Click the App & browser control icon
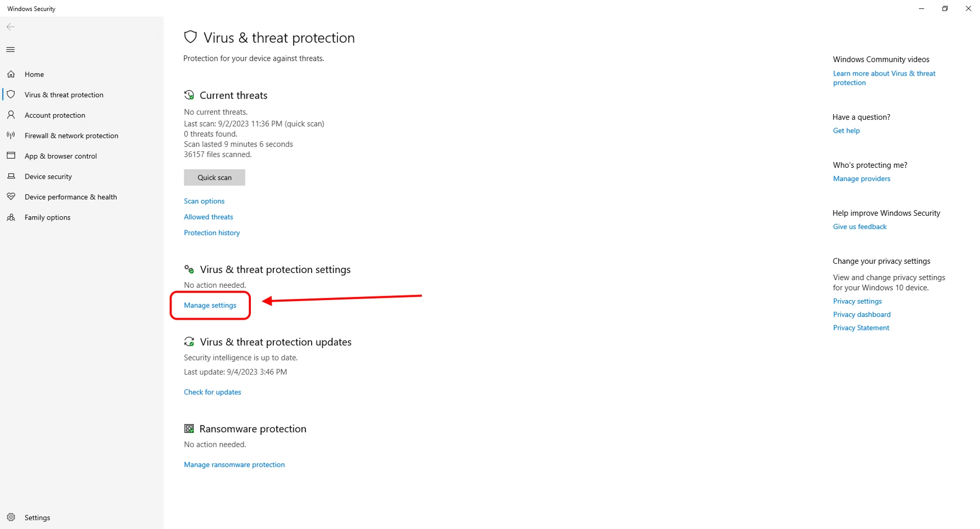 tap(11, 156)
